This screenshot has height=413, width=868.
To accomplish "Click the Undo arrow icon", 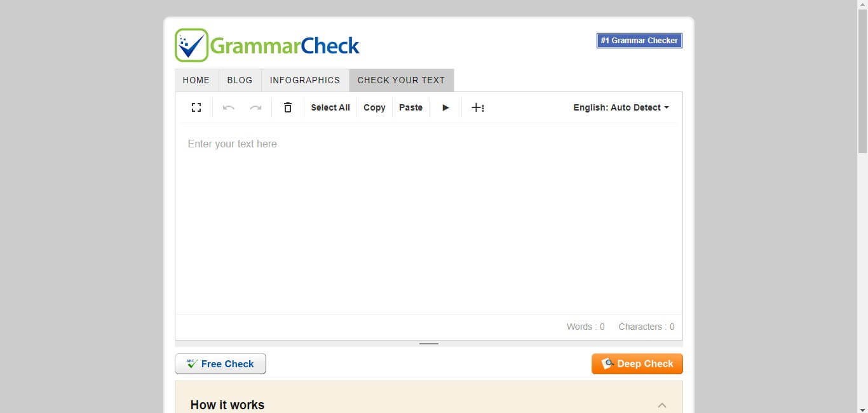I will tap(228, 107).
